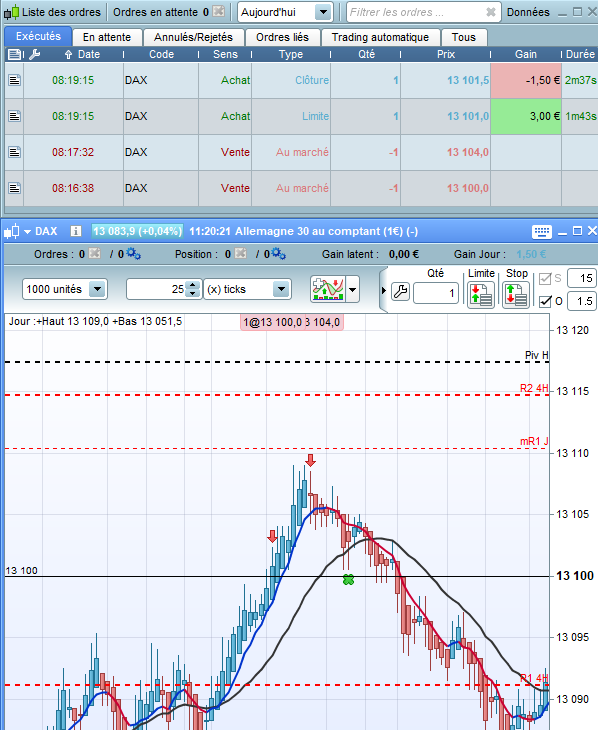The width and height of the screenshot is (598, 730).
Task: Open the Aujourd'hui period dropdown
Action: click(323, 12)
